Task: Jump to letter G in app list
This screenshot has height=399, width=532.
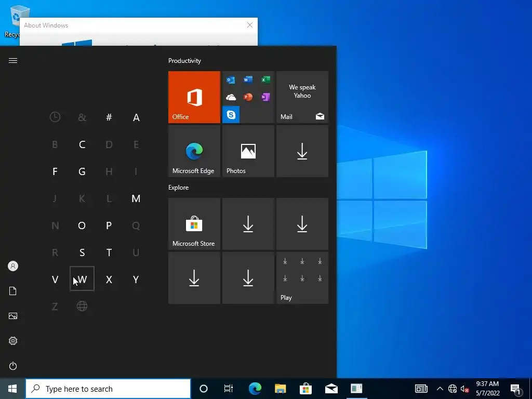Action: [x=82, y=171]
